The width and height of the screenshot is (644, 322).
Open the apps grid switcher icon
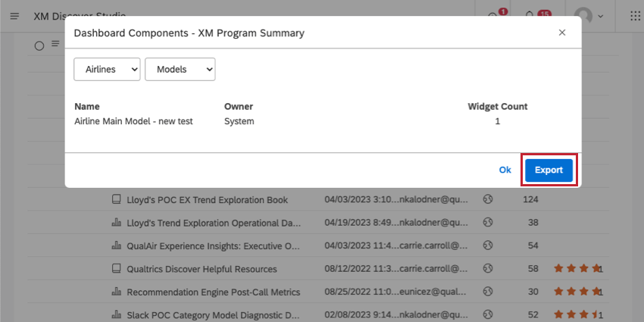pyautogui.click(x=635, y=17)
